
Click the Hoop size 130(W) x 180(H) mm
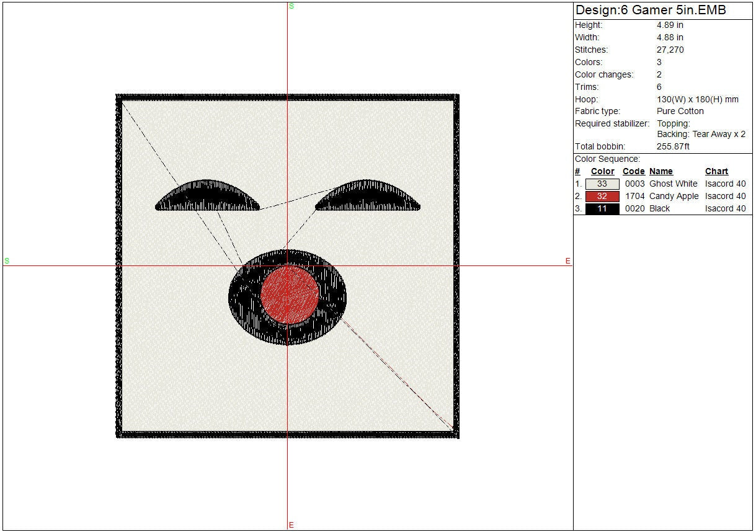pyautogui.click(x=697, y=99)
